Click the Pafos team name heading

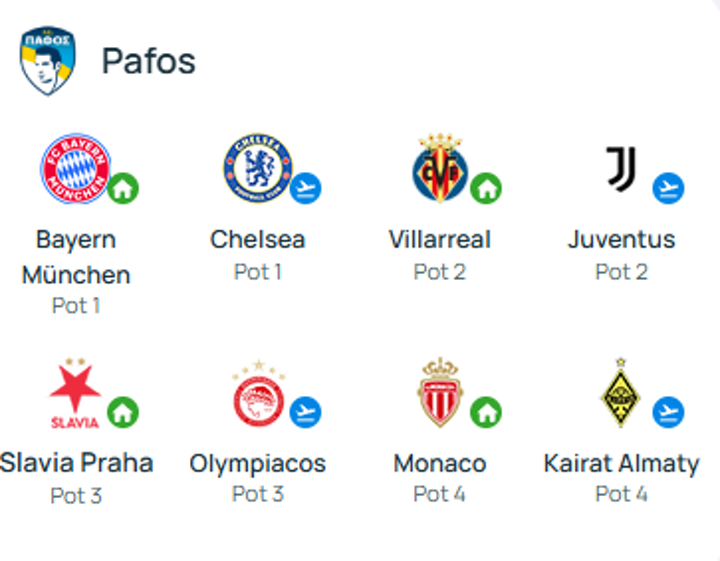point(148,61)
